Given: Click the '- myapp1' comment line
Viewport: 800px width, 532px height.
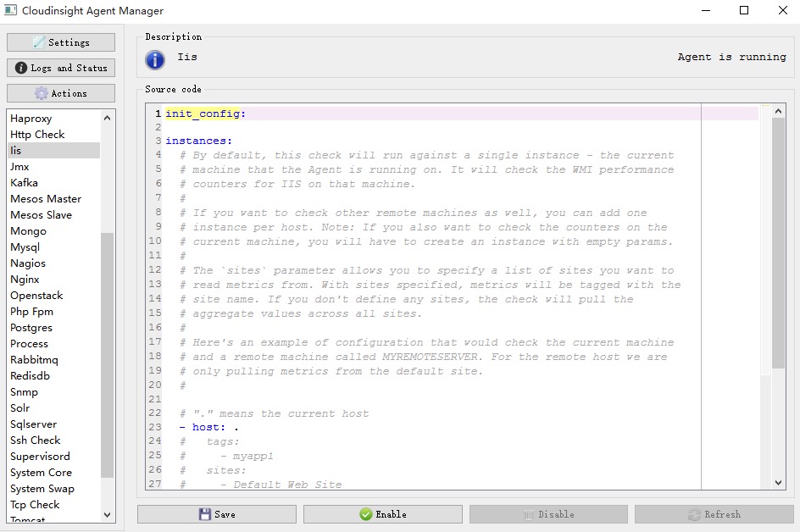Looking at the screenshot, I should pyautogui.click(x=226, y=456).
